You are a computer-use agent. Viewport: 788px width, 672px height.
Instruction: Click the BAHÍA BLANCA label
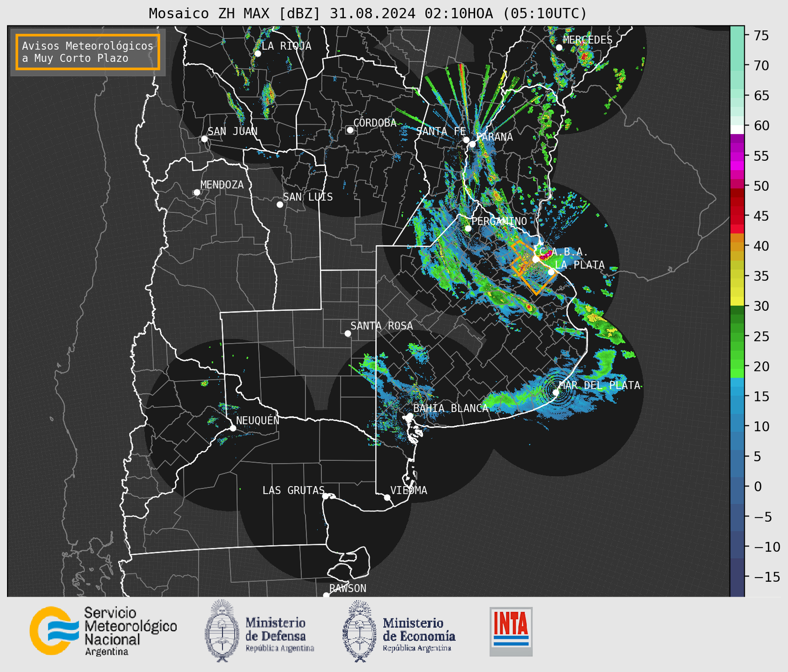[x=451, y=408]
